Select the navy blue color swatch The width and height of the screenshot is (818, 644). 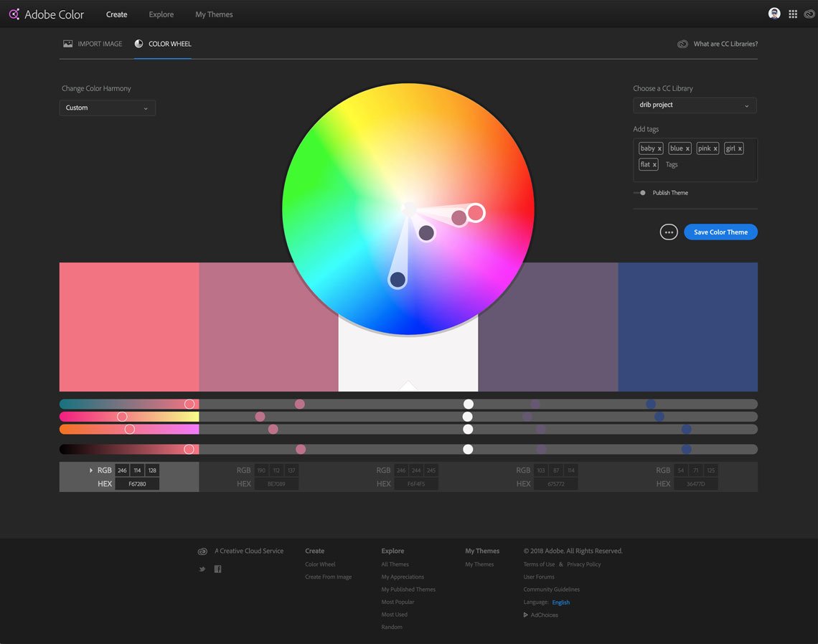[x=688, y=327]
